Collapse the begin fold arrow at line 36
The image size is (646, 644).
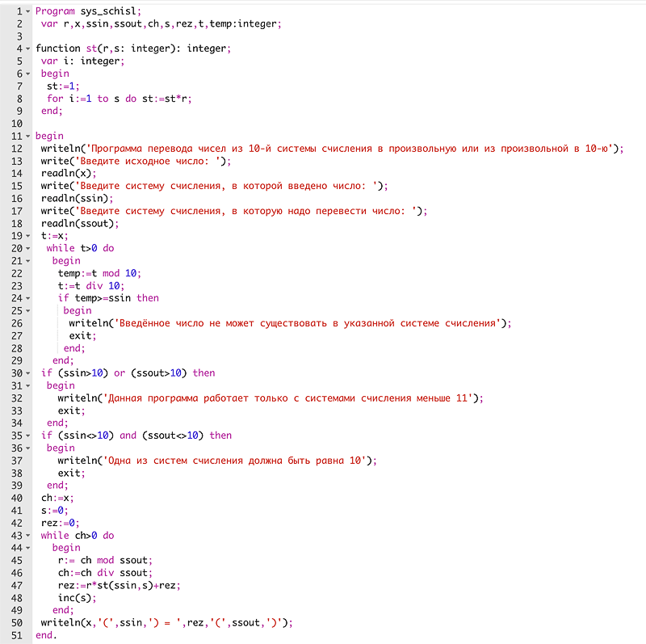click(28, 448)
